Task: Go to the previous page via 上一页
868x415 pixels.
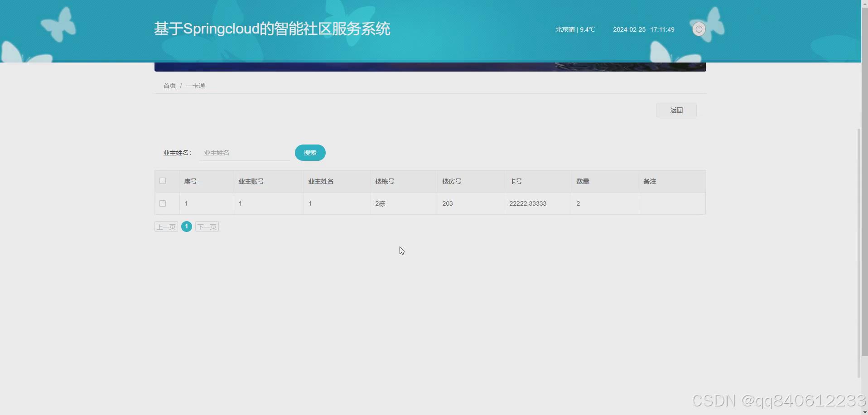Action: pyautogui.click(x=166, y=227)
